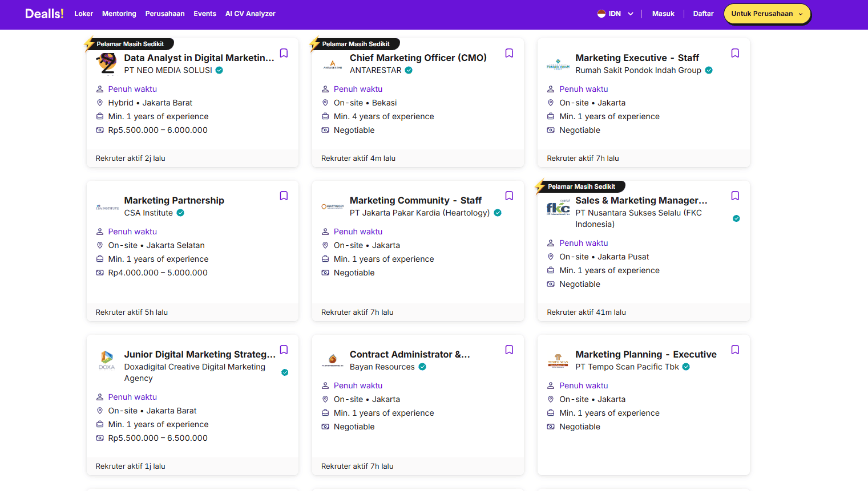Viewport: 868px width, 491px height.
Task: Click the ANTARESTAR company logo
Action: [x=333, y=64]
